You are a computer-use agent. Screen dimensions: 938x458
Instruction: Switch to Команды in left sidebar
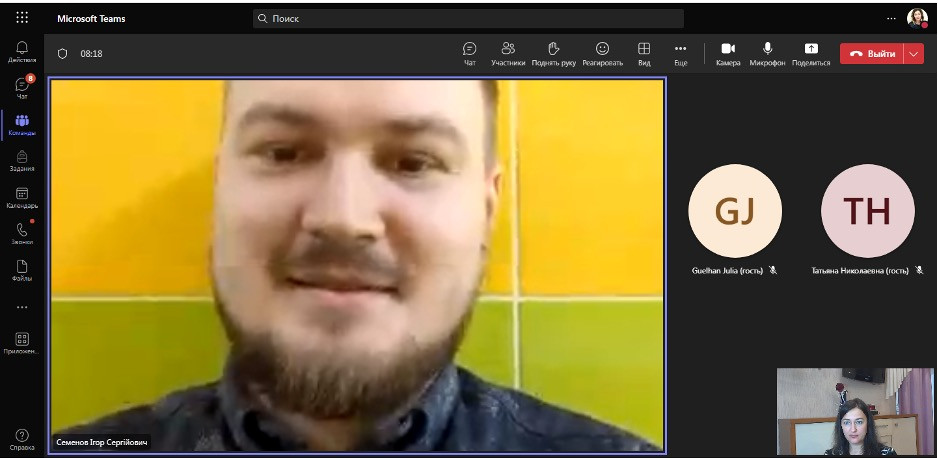point(22,124)
